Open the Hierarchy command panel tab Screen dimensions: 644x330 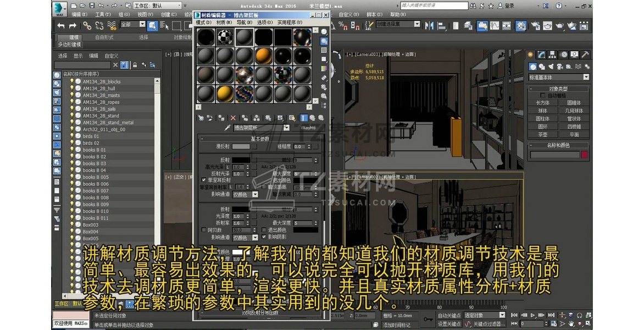(x=552, y=54)
